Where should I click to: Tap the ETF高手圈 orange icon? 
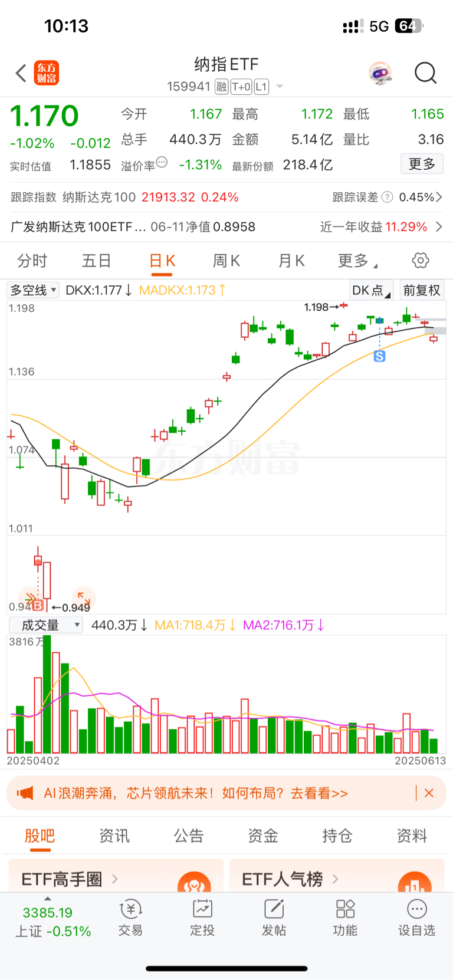point(194,882)
